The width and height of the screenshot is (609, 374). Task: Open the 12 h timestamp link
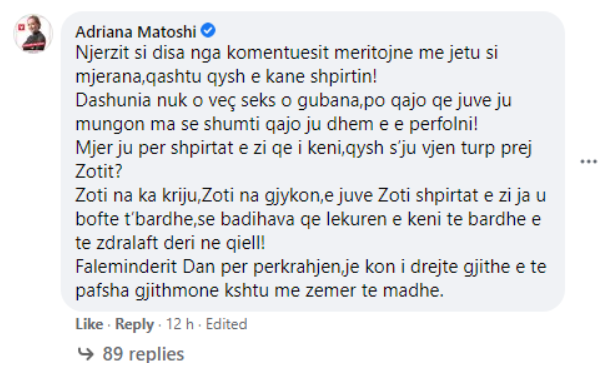coord(180,324)
